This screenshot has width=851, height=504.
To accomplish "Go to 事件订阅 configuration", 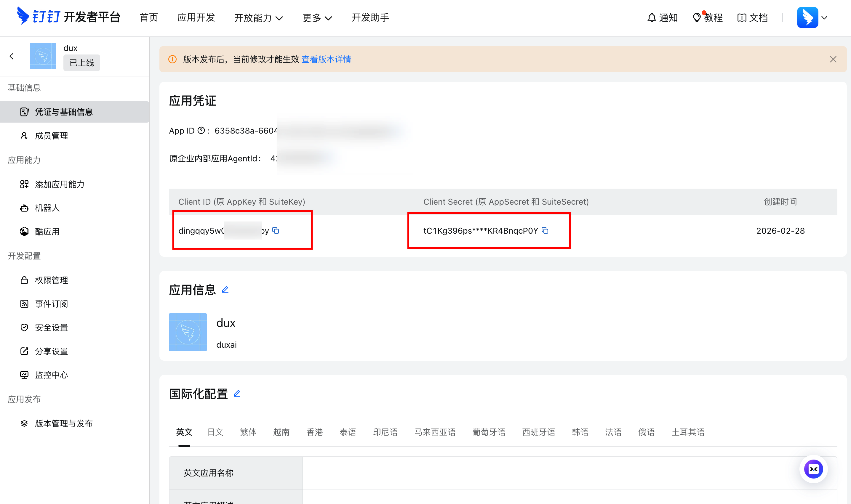I will (51, 304).
